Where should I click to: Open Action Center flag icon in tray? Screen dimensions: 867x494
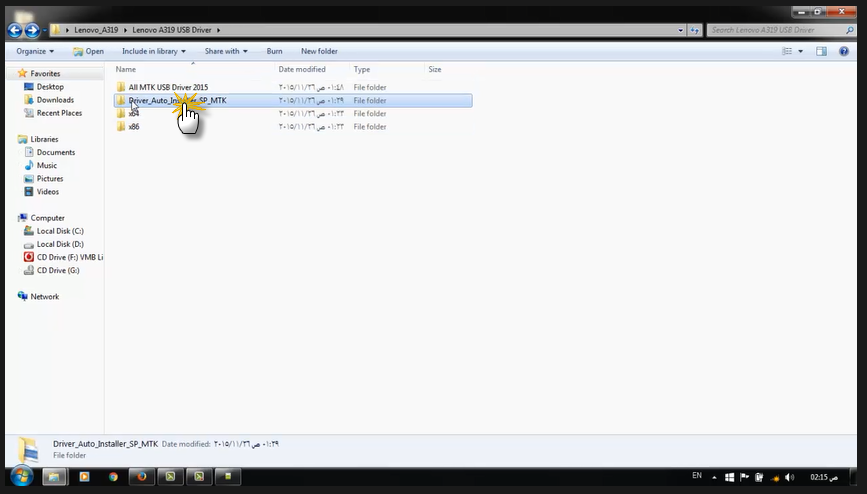[744, 477]
